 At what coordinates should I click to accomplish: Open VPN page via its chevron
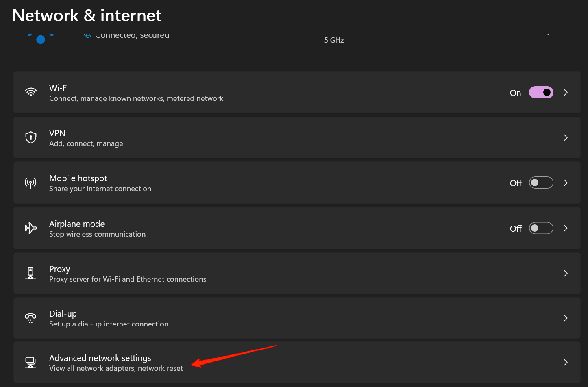[x=566, y=138]
